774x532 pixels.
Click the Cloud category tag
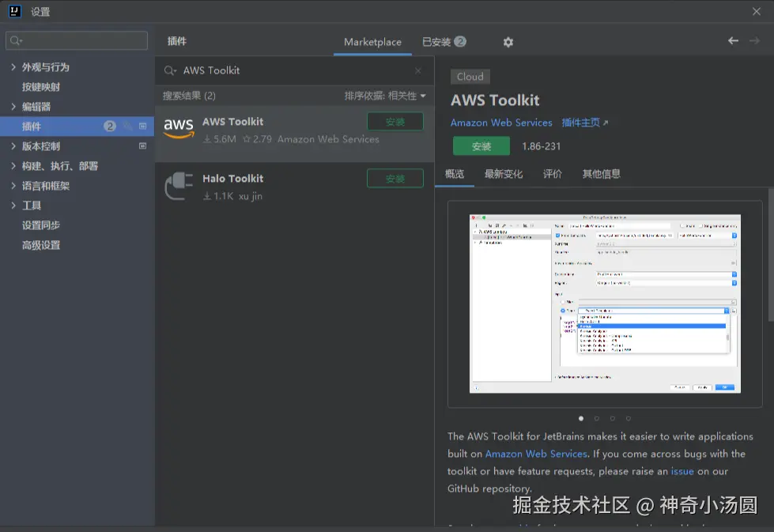click(470, 77)
